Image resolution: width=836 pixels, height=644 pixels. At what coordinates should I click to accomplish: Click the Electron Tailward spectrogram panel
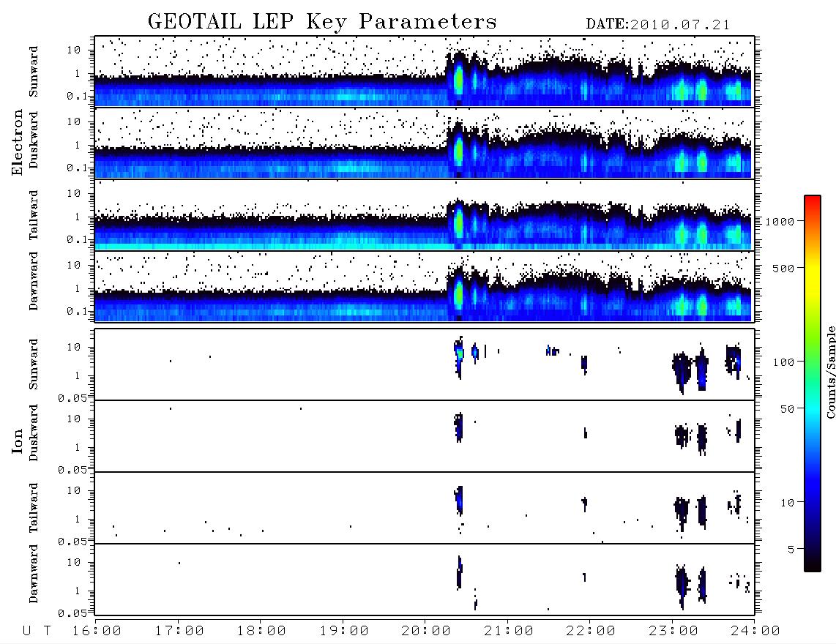click(x=425, y=215)
